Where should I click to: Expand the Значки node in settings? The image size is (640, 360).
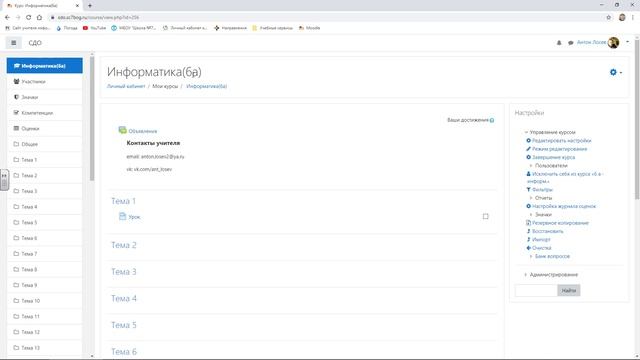pyautogui.click(x=531, y=215)
